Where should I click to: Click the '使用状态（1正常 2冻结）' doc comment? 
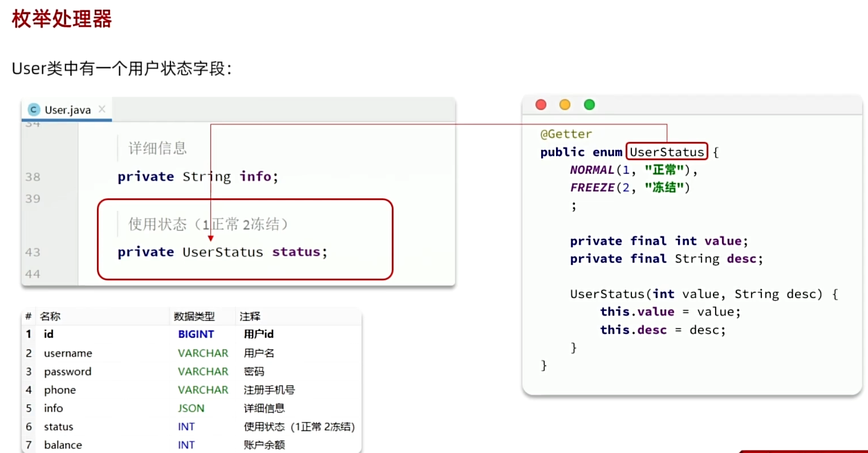[208, 224]
